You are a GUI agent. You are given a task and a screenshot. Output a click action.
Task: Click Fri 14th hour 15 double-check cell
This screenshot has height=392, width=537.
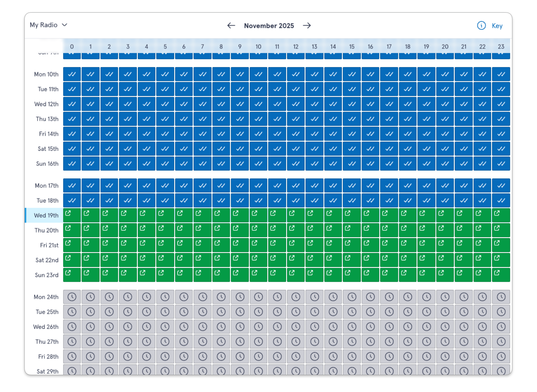(352, 134)
